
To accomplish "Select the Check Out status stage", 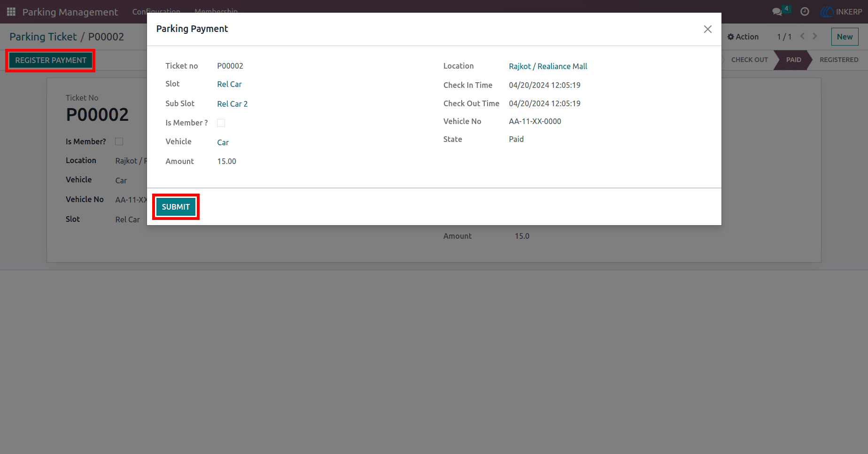I will click(749, 60).
